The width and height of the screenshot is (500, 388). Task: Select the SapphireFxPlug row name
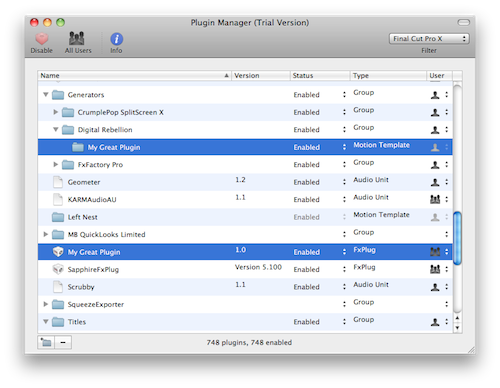click(x=93, y=269)
